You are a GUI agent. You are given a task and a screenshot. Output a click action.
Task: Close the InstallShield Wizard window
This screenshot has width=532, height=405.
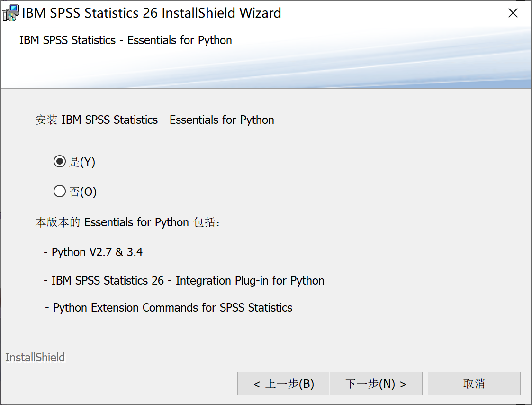tap(513, 13)
